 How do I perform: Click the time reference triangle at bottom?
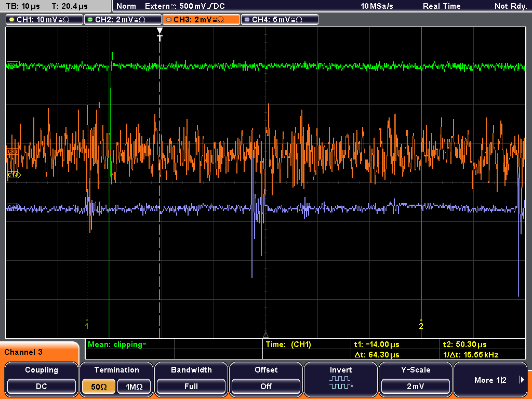tap(265, 335)
